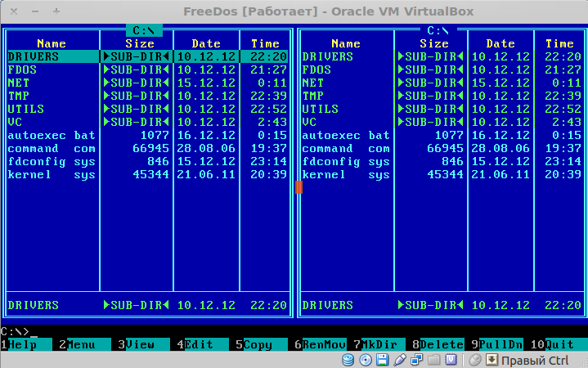Viewport: 588px width, 368px height.
Task: Click the Правый Ctrl host key label
Action: point(535,361)
